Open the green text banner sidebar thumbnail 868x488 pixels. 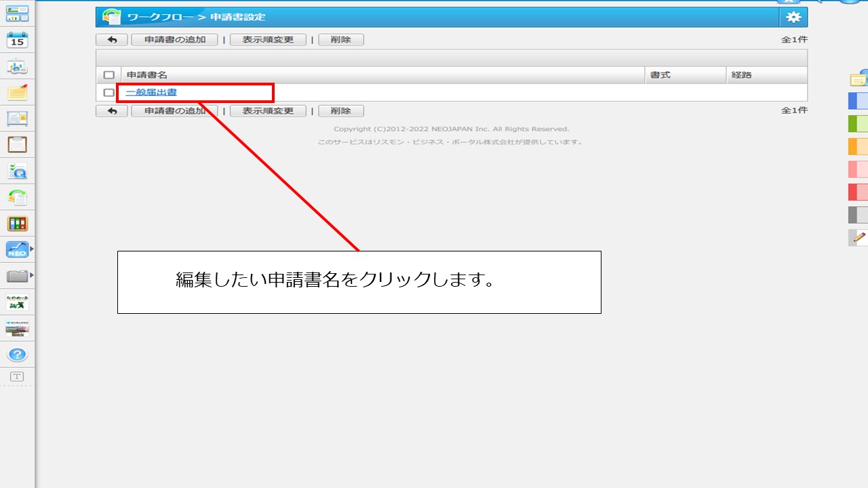(x=17, y=302)
